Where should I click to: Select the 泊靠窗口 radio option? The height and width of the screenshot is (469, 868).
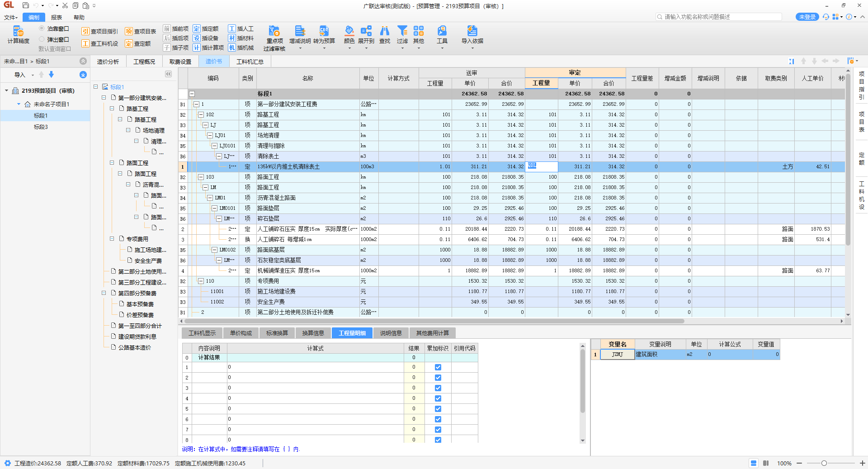pyautogui.click(x=42, y=28)
